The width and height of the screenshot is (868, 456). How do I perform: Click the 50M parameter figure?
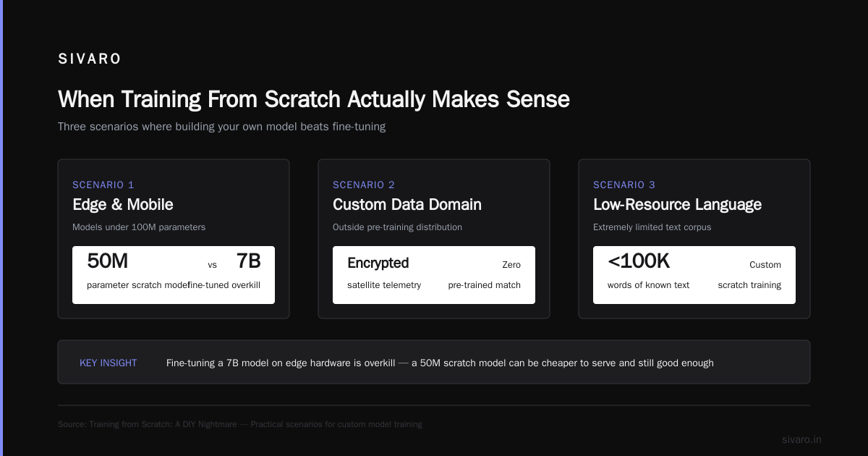click(x=108, y=261)
